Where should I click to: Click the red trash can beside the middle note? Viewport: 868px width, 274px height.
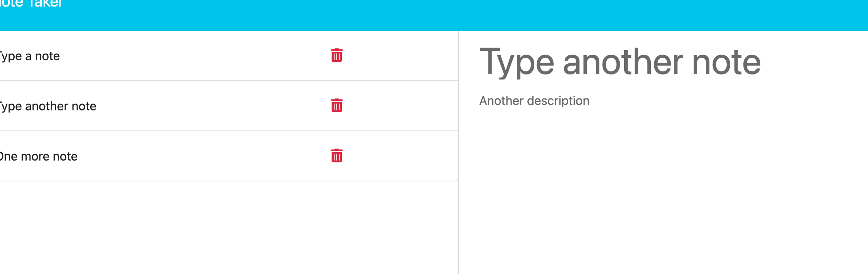[336, 105]
